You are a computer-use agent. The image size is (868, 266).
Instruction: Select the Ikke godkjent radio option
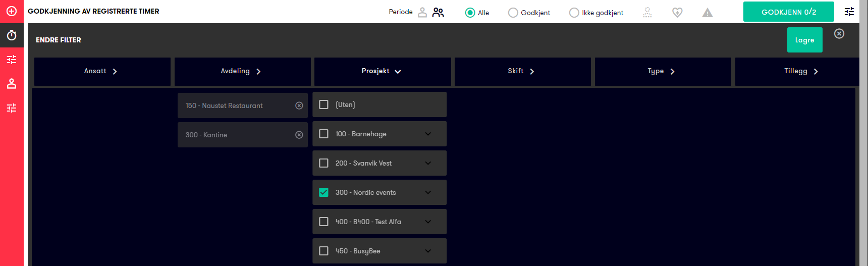(574, 13)
